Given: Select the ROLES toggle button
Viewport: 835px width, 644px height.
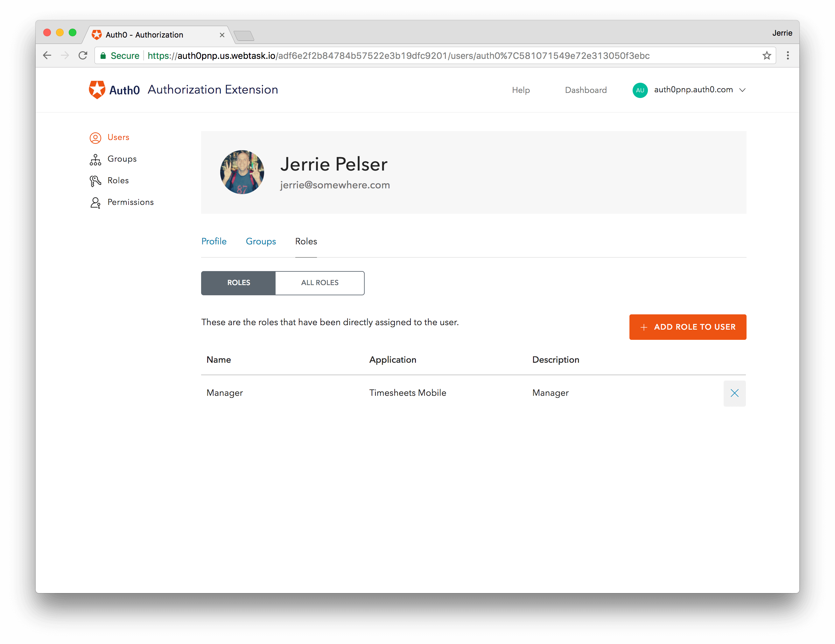Looking at the screenshot, I should pos(237,283).
